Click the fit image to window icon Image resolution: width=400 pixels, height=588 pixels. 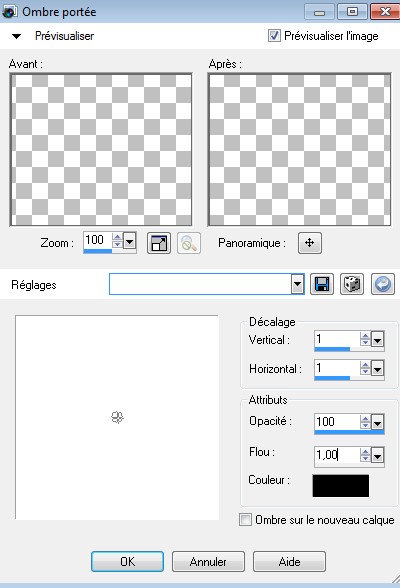click(x=159, y=243)
